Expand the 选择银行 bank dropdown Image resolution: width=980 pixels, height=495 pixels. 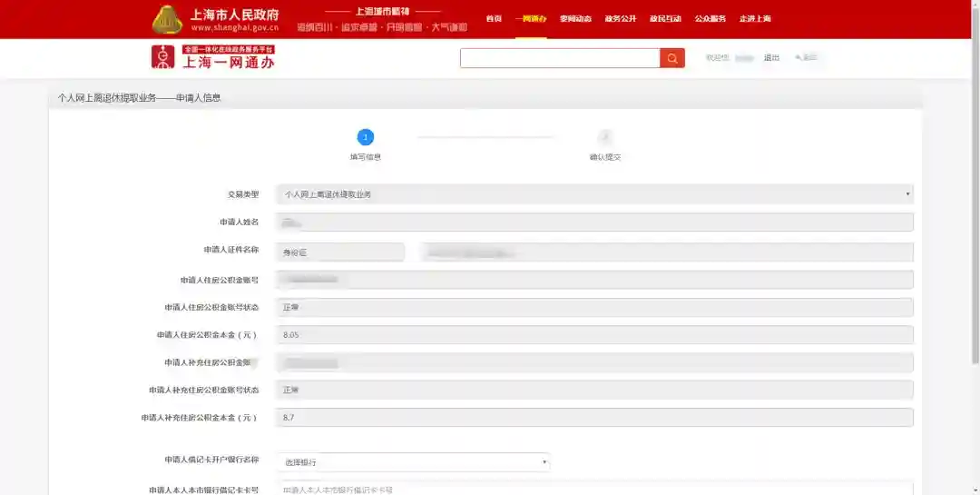click(x=413, y=462)
